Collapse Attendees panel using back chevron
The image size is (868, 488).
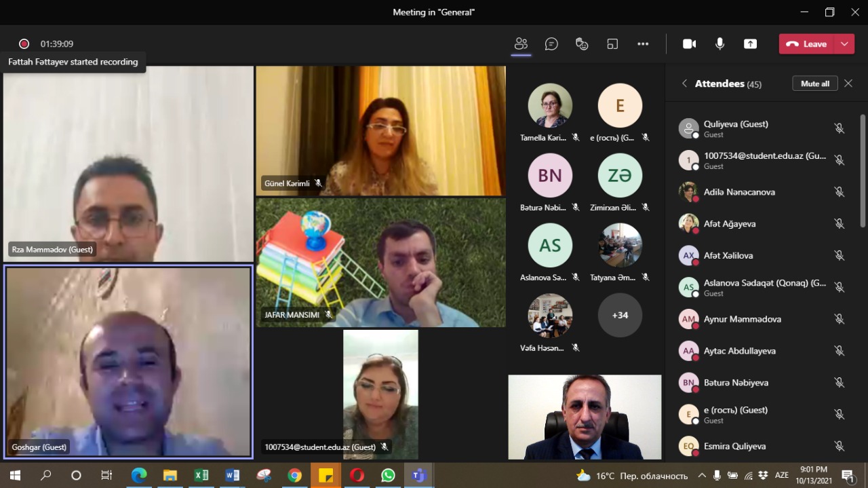(684, 83)
